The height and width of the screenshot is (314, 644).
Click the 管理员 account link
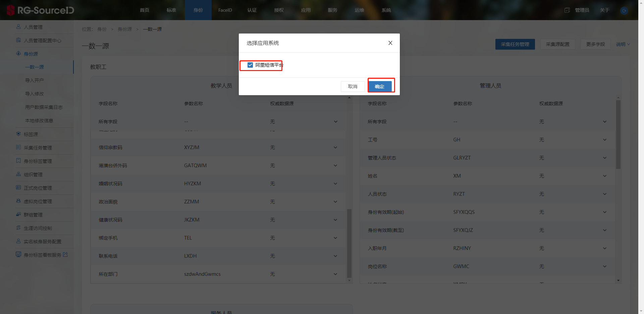pyautogui.click(x=582, y=10)
